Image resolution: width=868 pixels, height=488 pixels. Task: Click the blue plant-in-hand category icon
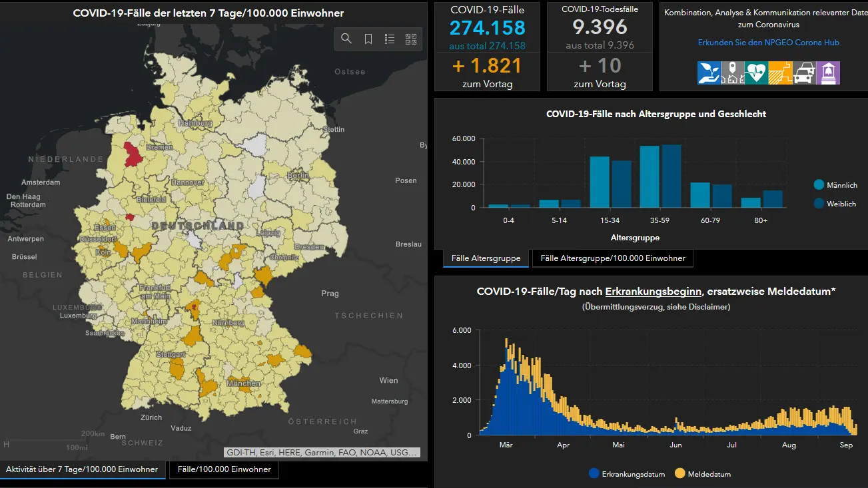click(x=709, y=73)
